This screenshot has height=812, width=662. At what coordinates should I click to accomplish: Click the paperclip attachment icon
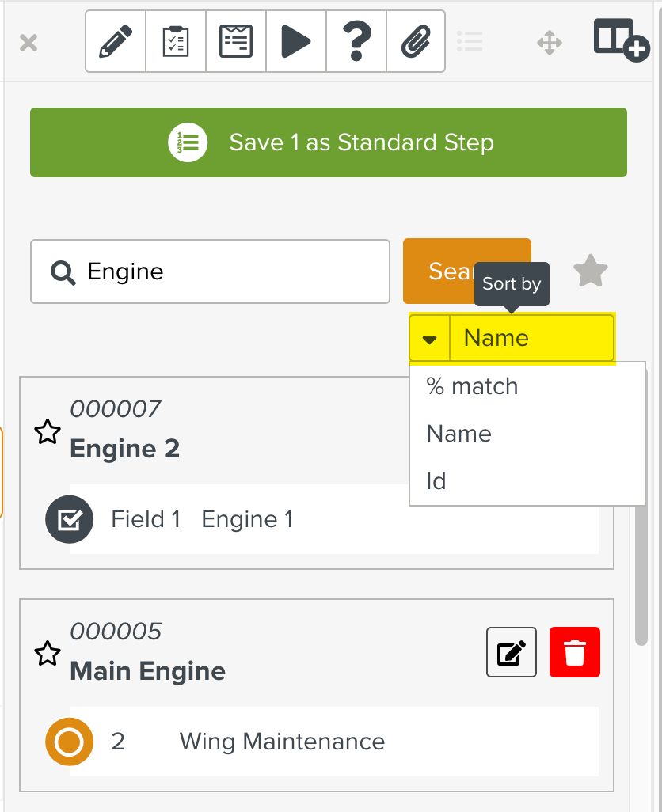tap(415, 41)
